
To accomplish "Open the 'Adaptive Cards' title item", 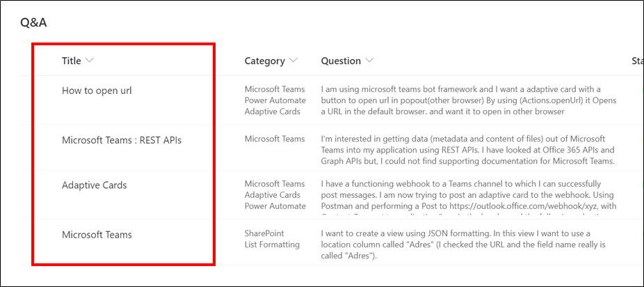I will (95, 185).
